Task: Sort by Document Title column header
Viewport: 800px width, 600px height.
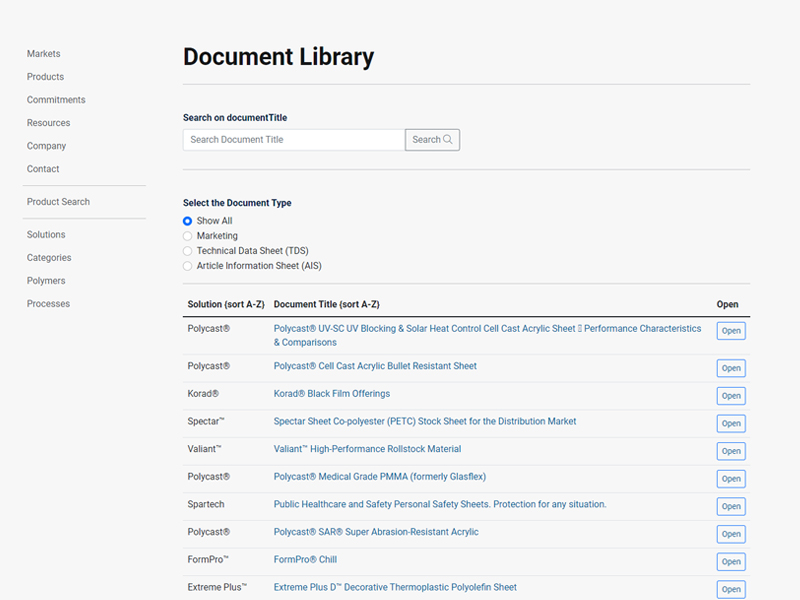Action: [x=327, y=304]
